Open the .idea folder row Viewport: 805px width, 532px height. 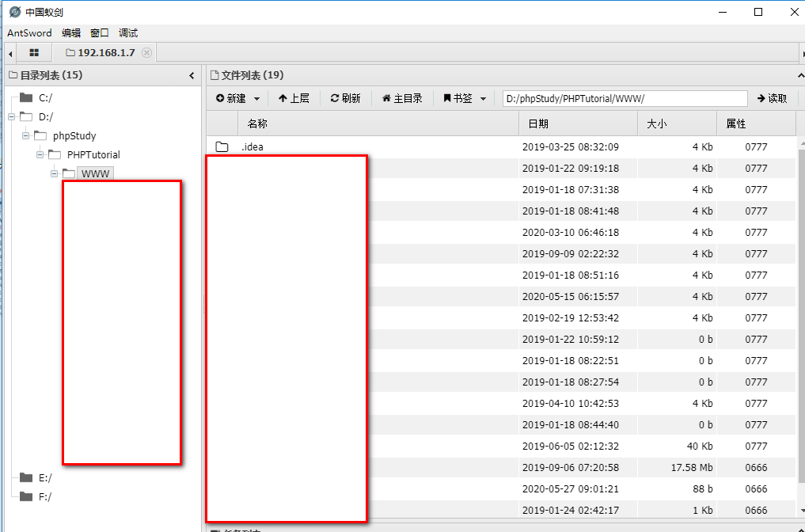point(501,147)
